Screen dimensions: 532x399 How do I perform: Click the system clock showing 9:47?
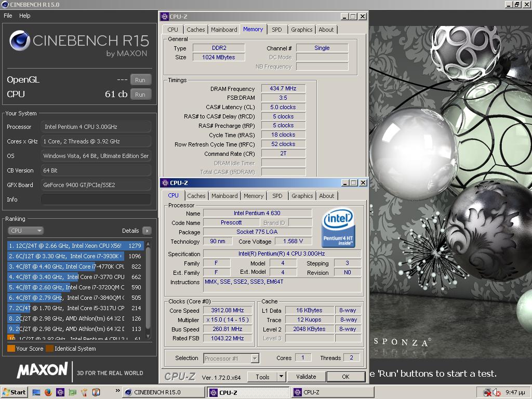pyautogui.click(x=515, y=392)
